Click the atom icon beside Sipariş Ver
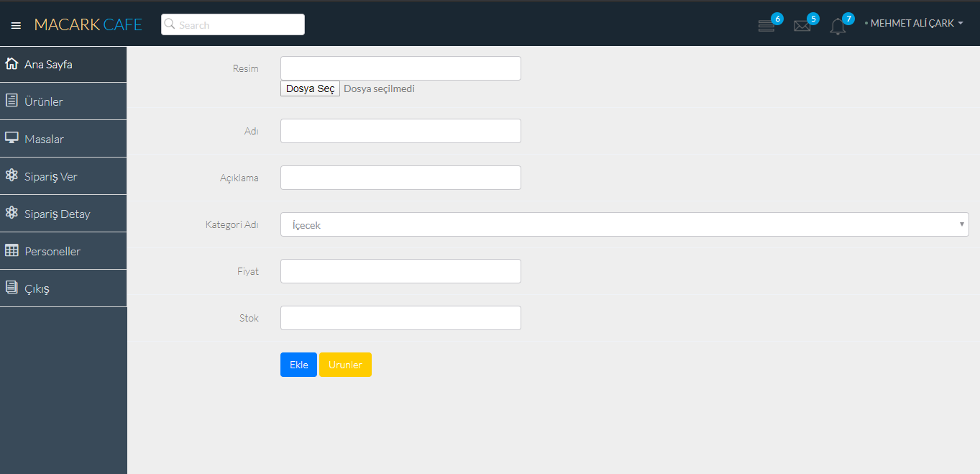Screen dimensions: 980x474 12,176
